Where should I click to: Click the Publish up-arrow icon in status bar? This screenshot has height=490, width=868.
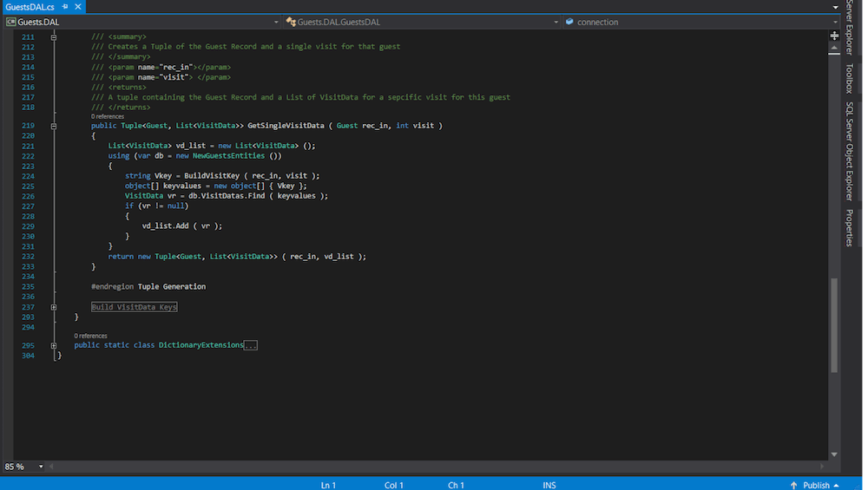coord(794,485)
